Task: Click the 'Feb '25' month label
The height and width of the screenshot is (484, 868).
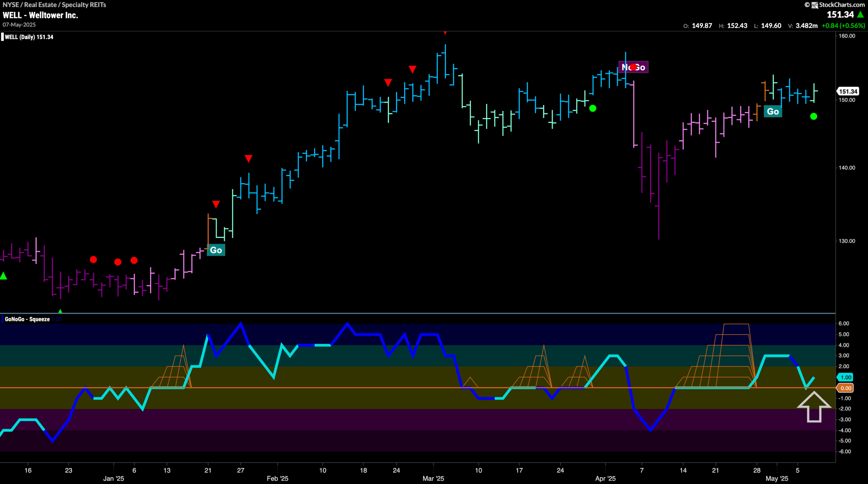Action: 277,479
